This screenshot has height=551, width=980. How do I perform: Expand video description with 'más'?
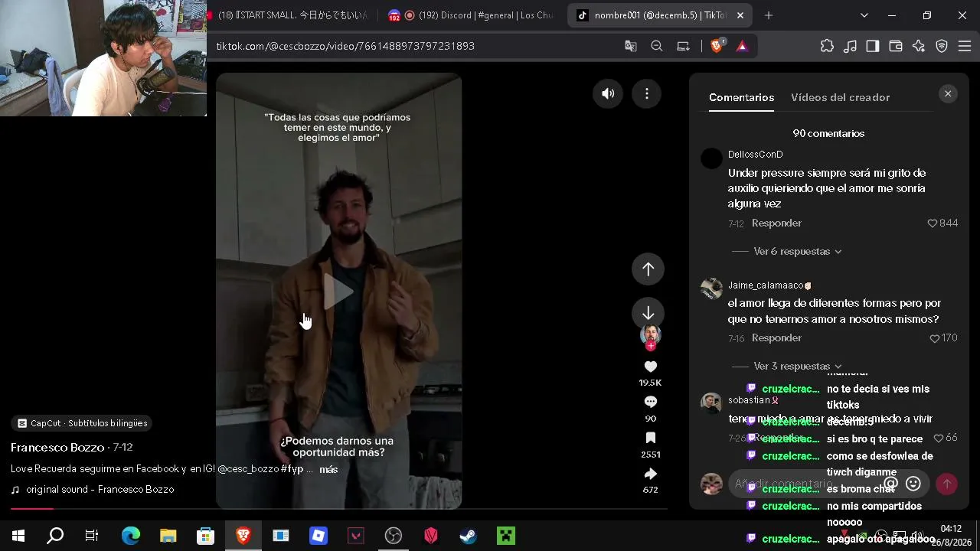click(x=328, y=470)
